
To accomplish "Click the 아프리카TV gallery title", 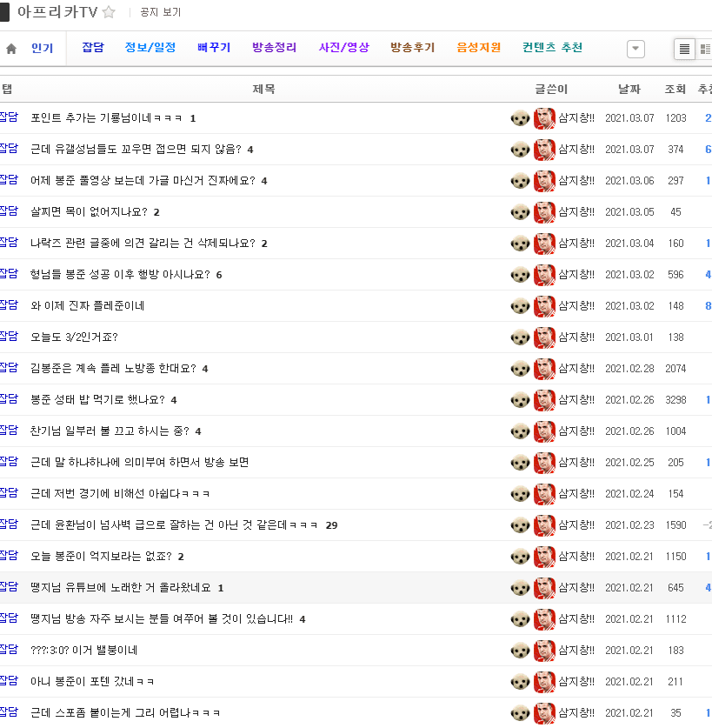I will (57, 11).
